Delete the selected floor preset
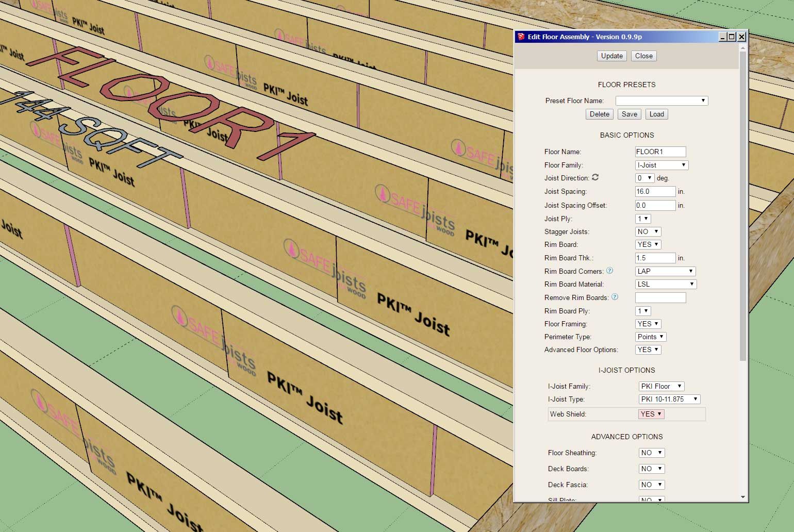Image resolution: width=794 pixels, height=532 pixels. pyautogui.click(x=600, y=114)
